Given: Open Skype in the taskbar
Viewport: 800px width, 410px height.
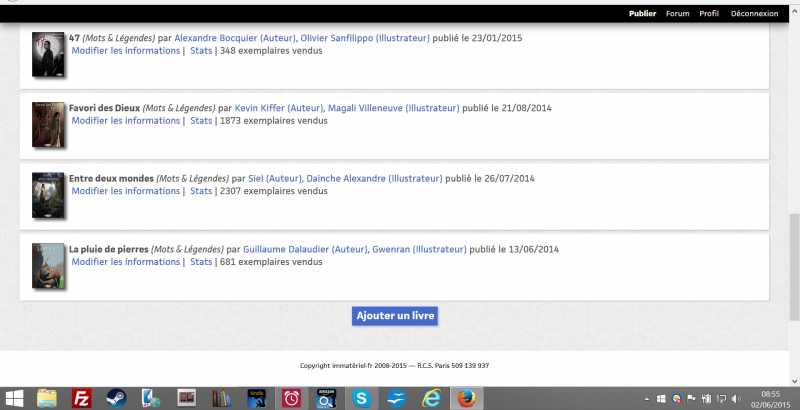Looking at the screenshot, I should [361, 398].
